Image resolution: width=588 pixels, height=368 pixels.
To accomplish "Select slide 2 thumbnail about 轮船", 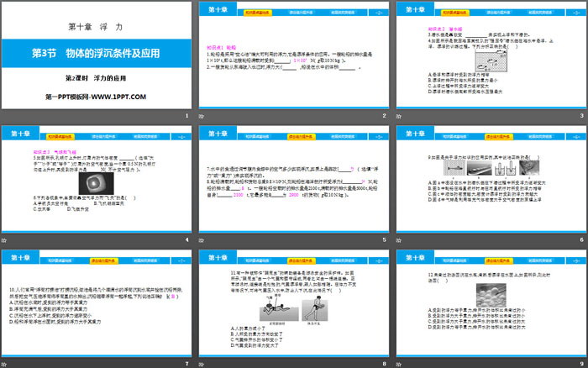I will (x=294, y=55).
